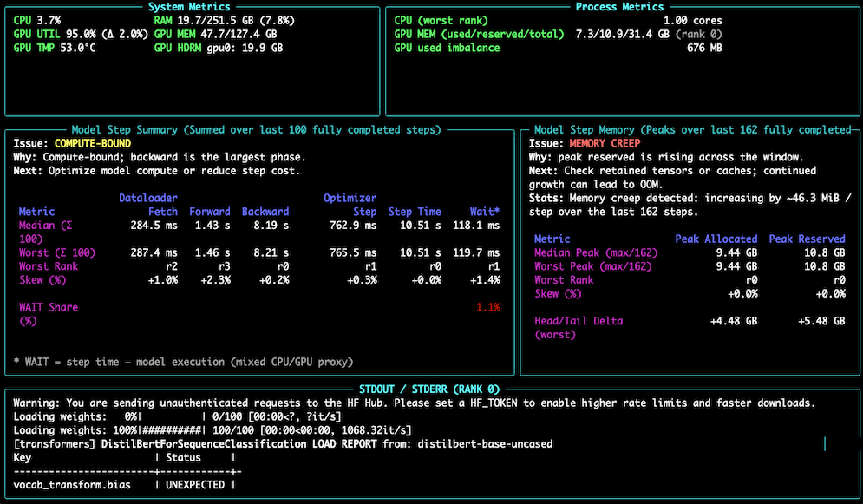Click the median optimizer value 762.9 ms
863x504 pixels.
pos(353,226)
